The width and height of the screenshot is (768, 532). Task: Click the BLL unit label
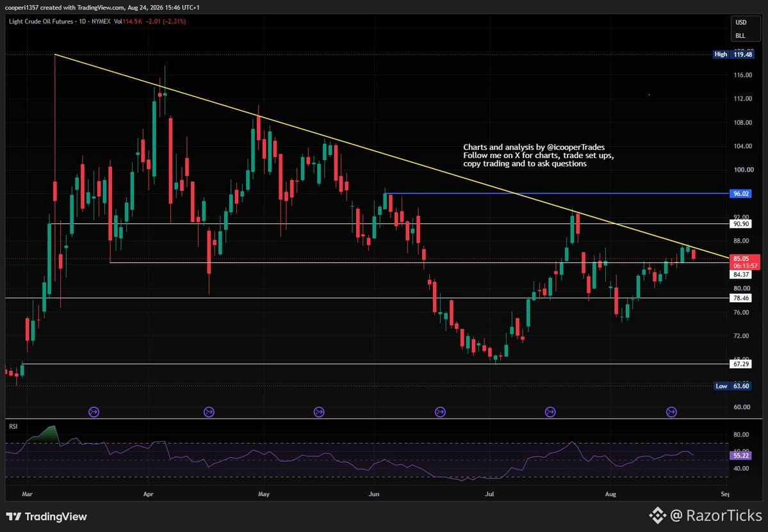click(740, 36)
